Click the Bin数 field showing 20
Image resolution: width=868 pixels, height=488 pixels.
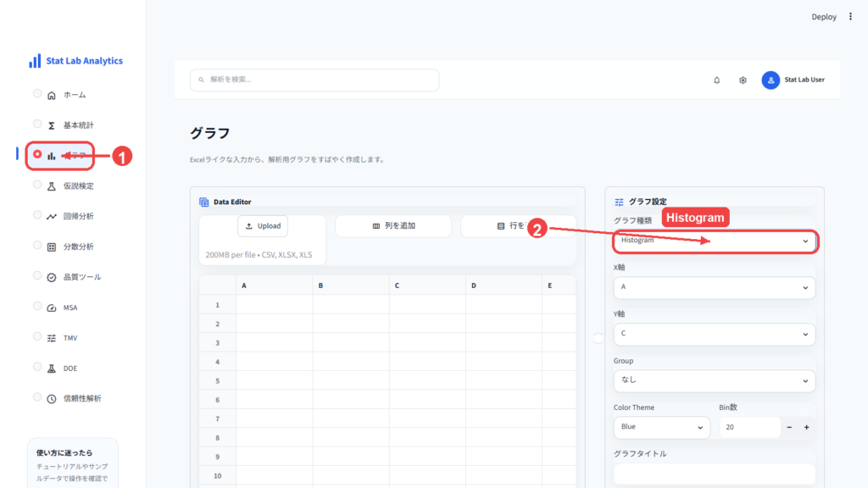pos(749,427)
